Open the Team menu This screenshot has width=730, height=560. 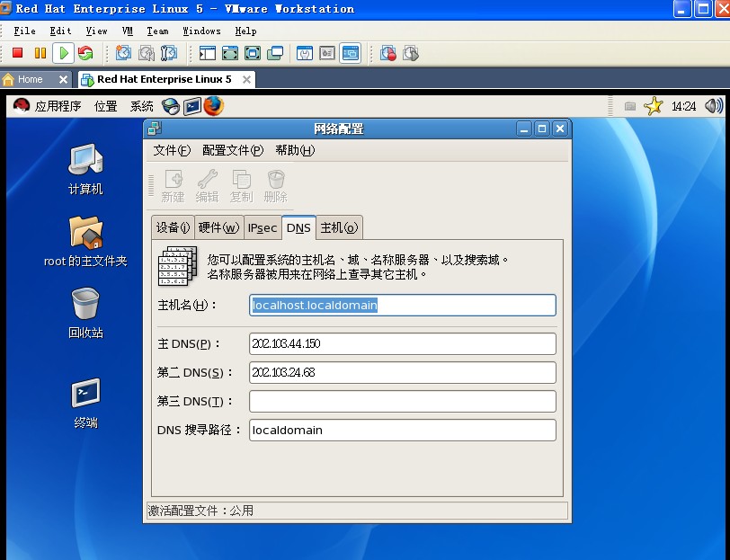157,31
